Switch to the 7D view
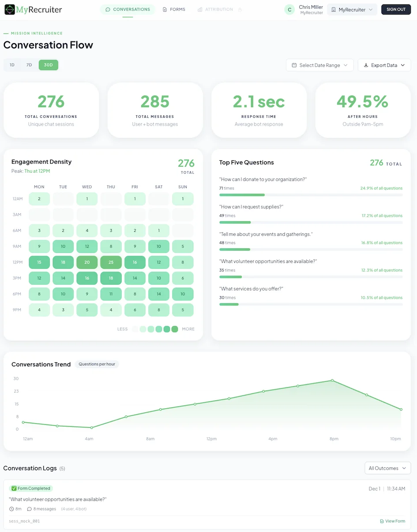Screen dimensions: 417x532 tap(29, 65)
